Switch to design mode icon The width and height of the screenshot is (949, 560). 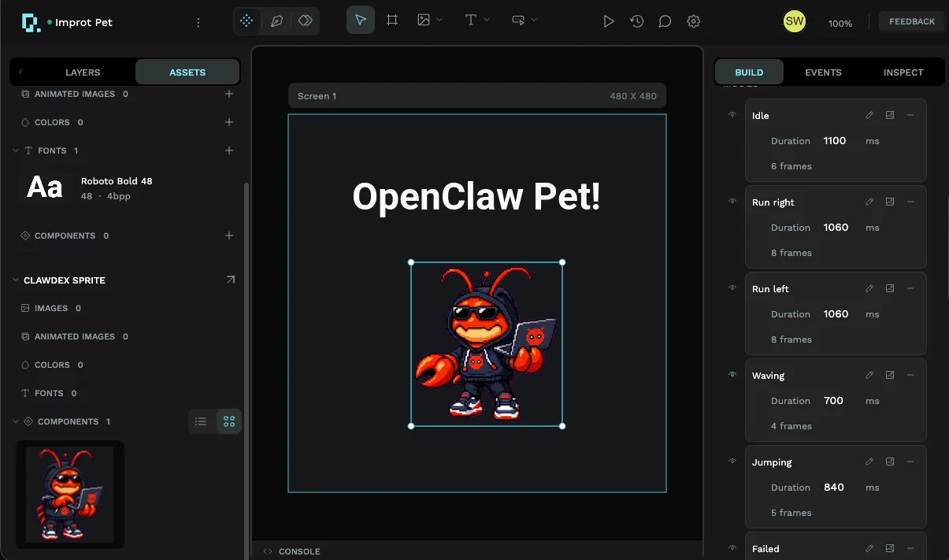tap(247, 21)
